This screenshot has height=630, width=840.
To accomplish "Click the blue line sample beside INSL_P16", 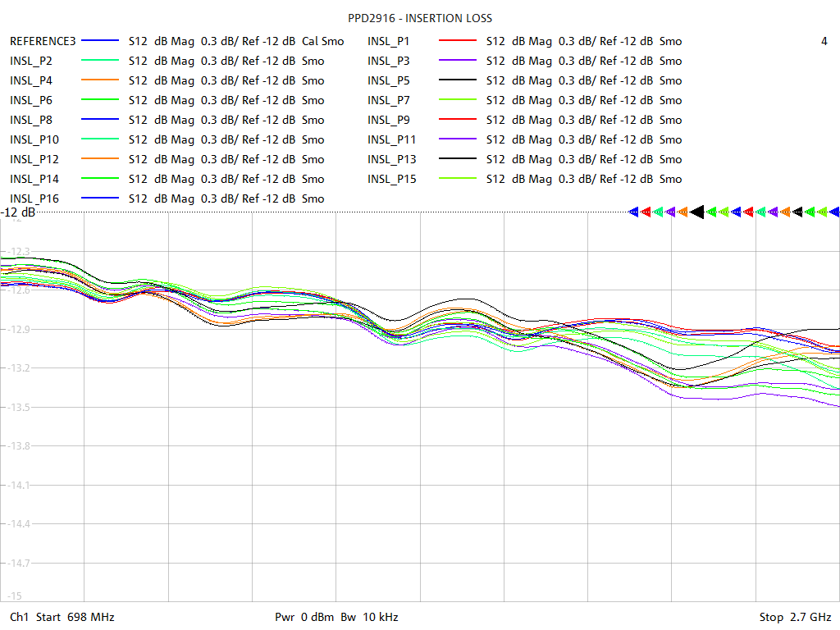I will pos(99,198).
